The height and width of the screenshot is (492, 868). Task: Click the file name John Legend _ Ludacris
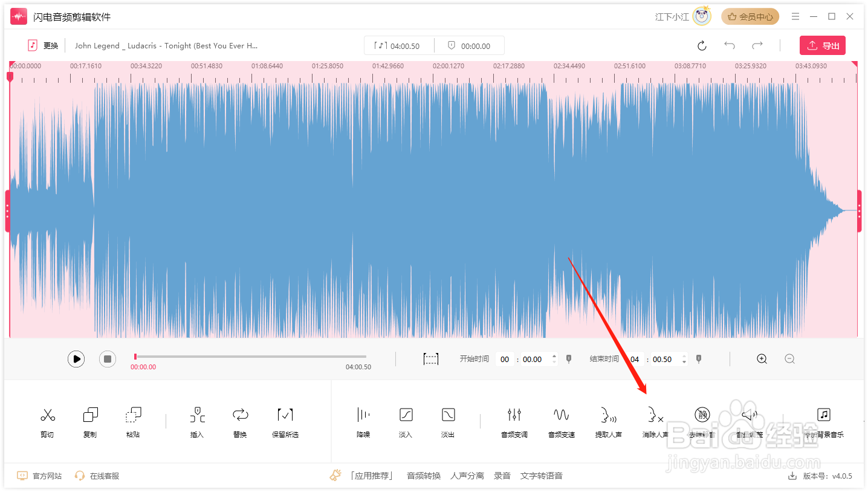[x=166, y=46]
